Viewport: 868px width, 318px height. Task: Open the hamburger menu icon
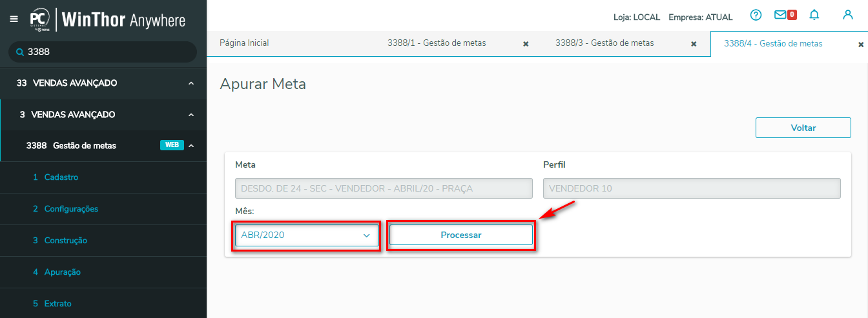click(14, 19)
